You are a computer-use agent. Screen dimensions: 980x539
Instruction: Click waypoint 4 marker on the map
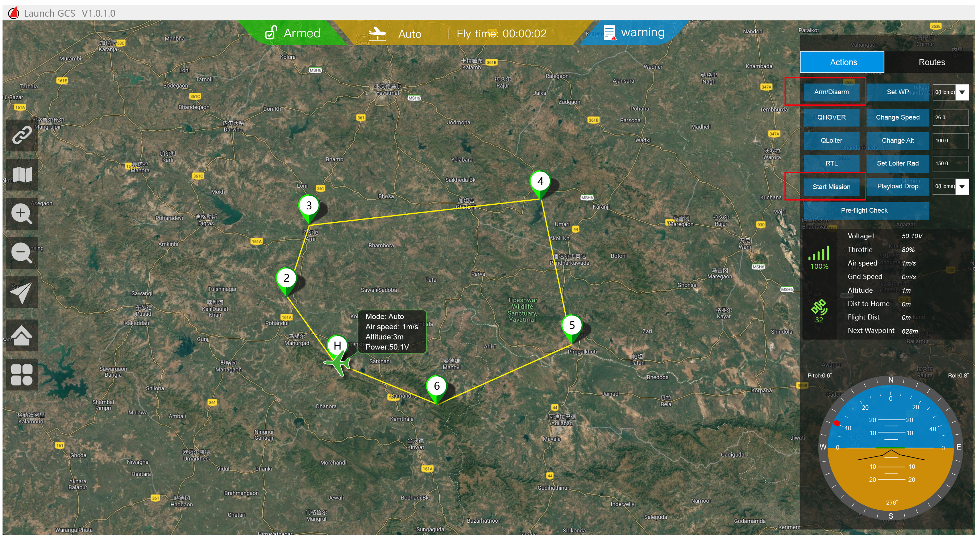[540, 183]
